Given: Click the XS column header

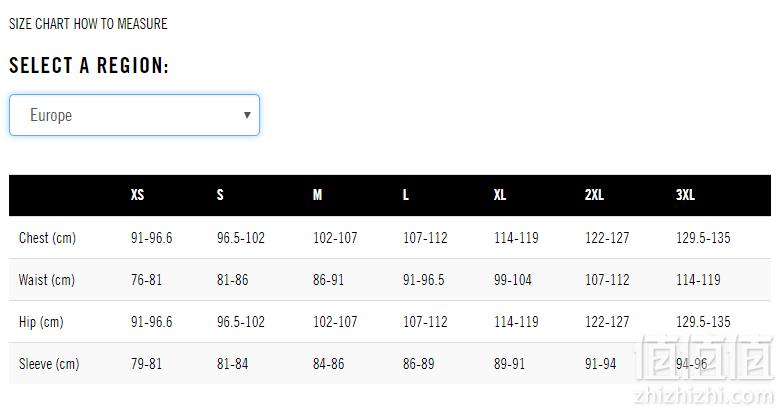Looking at the screenshot, I should (137, 195).
